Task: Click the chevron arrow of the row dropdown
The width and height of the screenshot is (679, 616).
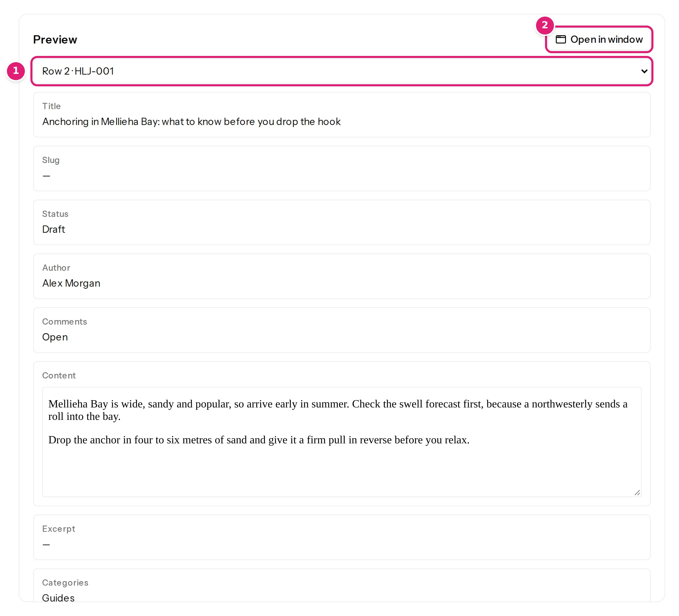Action: 644,71
